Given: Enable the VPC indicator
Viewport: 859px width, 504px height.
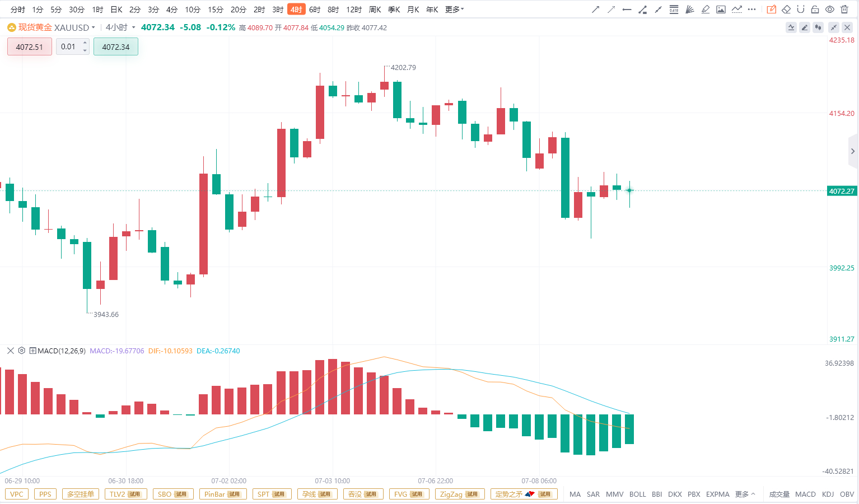Looking at the screenshot, I should click(x=17, y=494).
